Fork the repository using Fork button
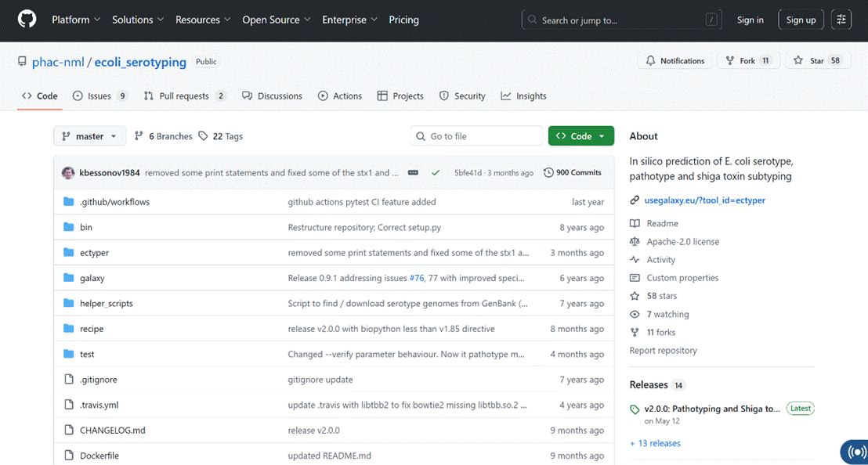Screen dimensions: 868x465 (x=748, y=61)
